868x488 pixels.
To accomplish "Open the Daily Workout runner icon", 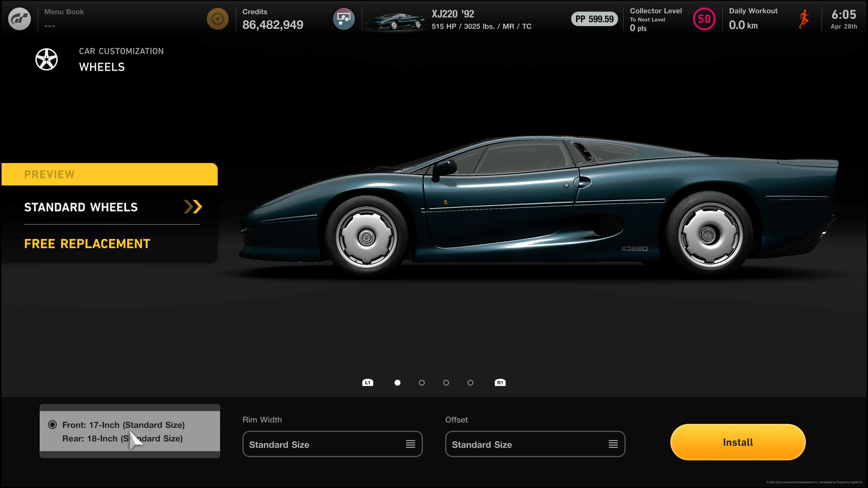I will (x=804, y=19).
